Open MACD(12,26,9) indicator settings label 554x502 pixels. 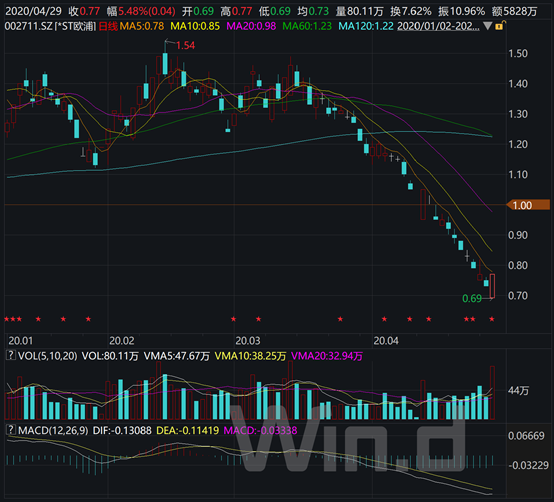pos(53,430)
